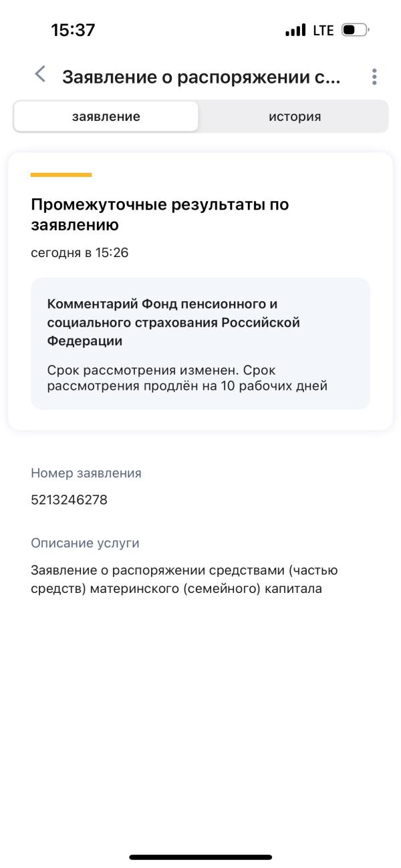Tap the Фонд пенсионного и социального страхования comment title
The height and width of the screenshot is (868, 401).
174,322
